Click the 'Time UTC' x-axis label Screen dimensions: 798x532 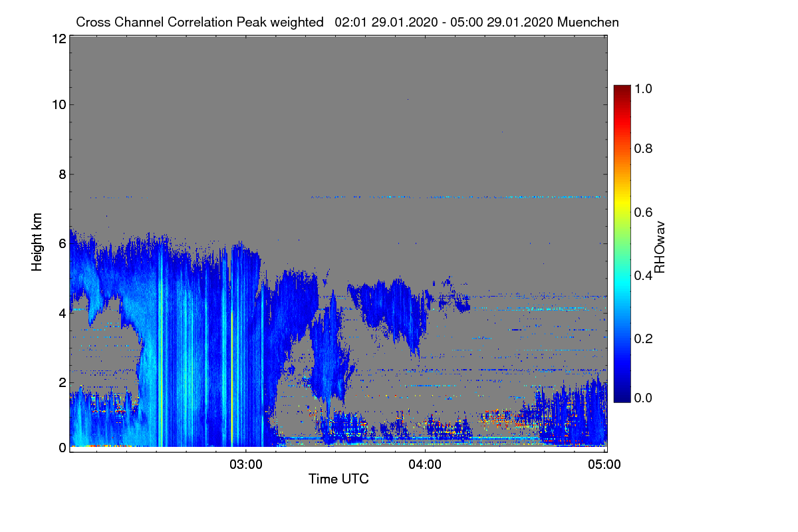tap(338, 479)
